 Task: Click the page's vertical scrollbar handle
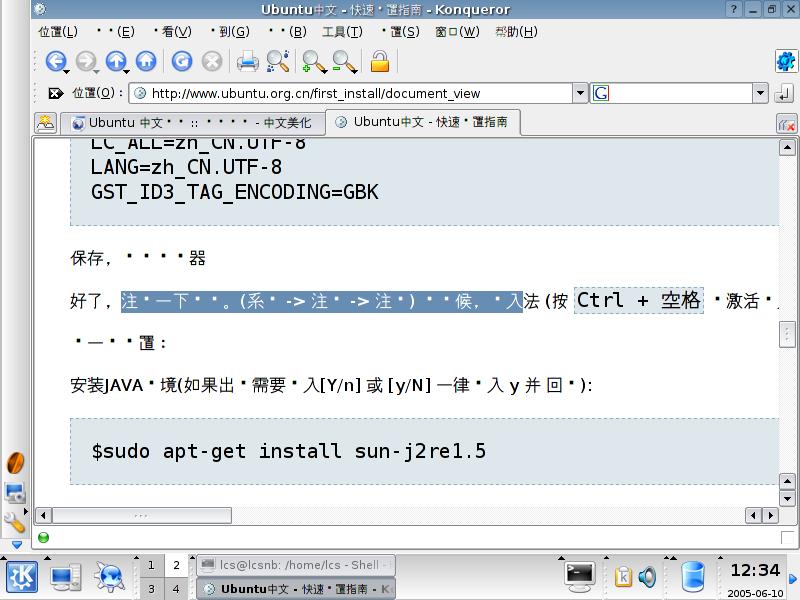coord(787,334)
